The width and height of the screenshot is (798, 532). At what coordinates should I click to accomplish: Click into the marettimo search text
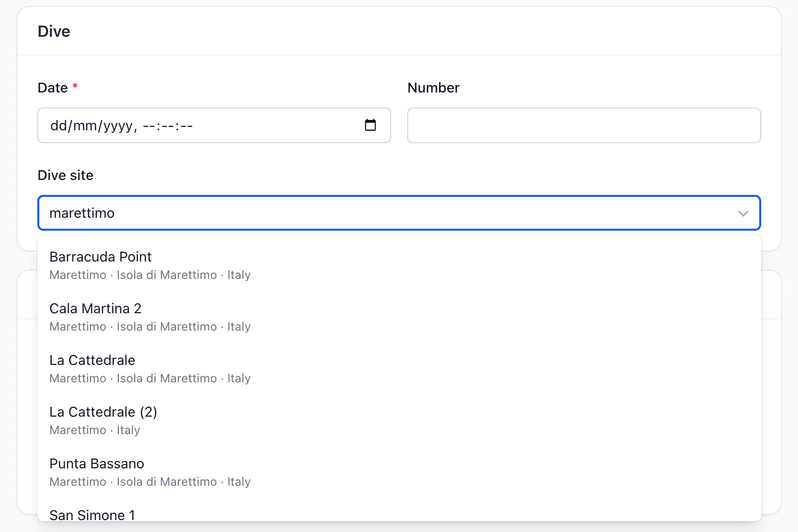pyautogui.click(x=82, y=213)
